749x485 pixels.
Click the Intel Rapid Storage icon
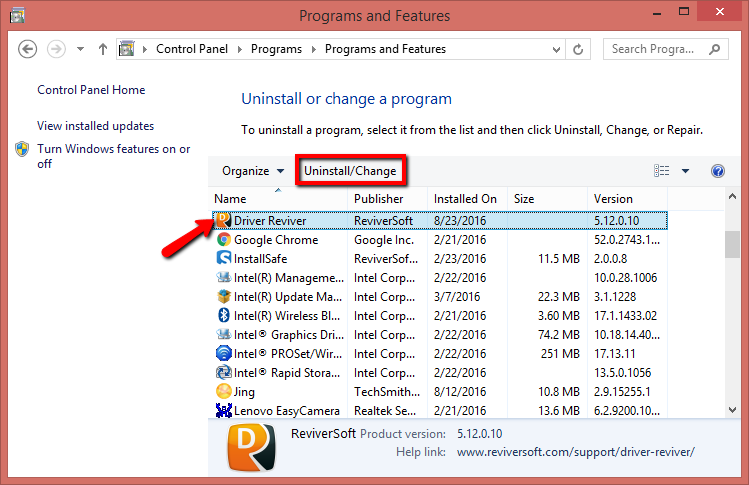point(224,372)
